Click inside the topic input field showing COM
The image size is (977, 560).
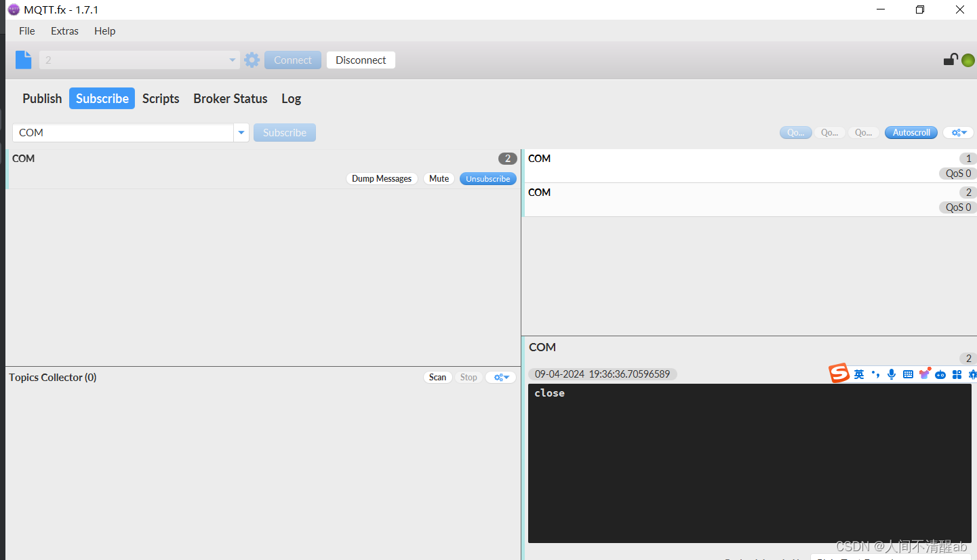(122, 132)
